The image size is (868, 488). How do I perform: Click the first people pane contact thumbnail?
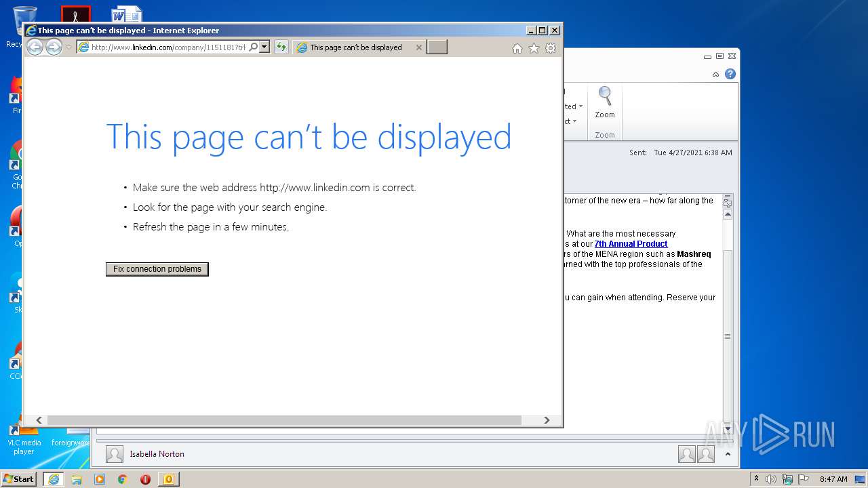coord(687,454)
